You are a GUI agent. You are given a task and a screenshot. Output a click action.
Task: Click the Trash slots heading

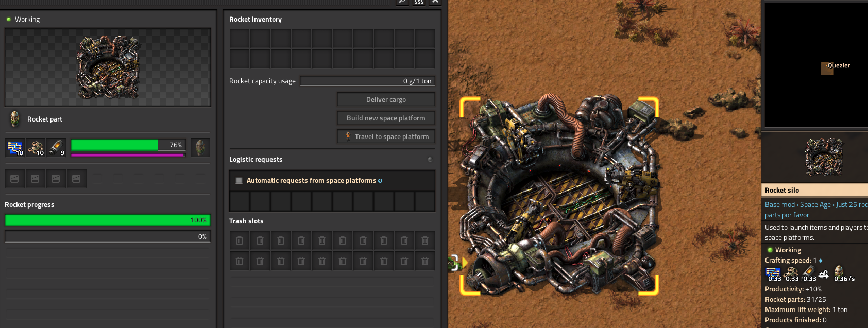[246, 221]
